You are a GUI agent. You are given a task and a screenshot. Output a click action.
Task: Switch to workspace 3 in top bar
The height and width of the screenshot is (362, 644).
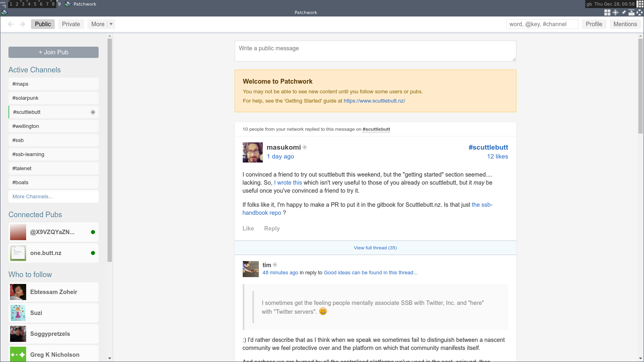tap(23, 4)
